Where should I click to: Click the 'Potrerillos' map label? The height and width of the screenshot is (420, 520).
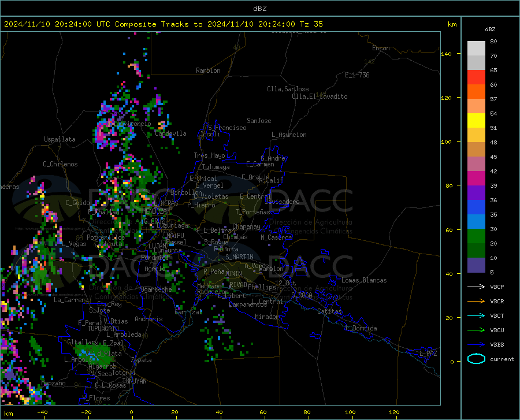pos(106,237)
